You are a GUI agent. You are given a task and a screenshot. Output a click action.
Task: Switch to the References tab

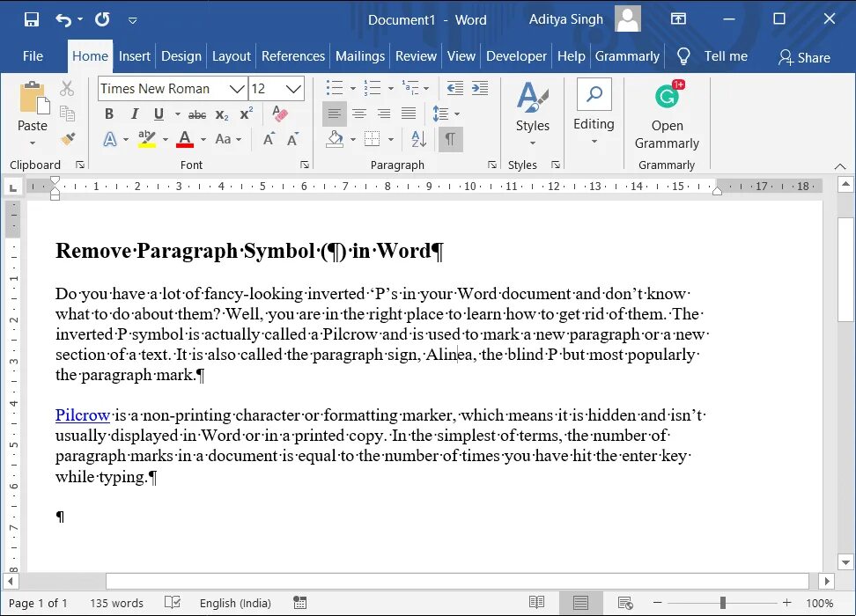(293, 56)
